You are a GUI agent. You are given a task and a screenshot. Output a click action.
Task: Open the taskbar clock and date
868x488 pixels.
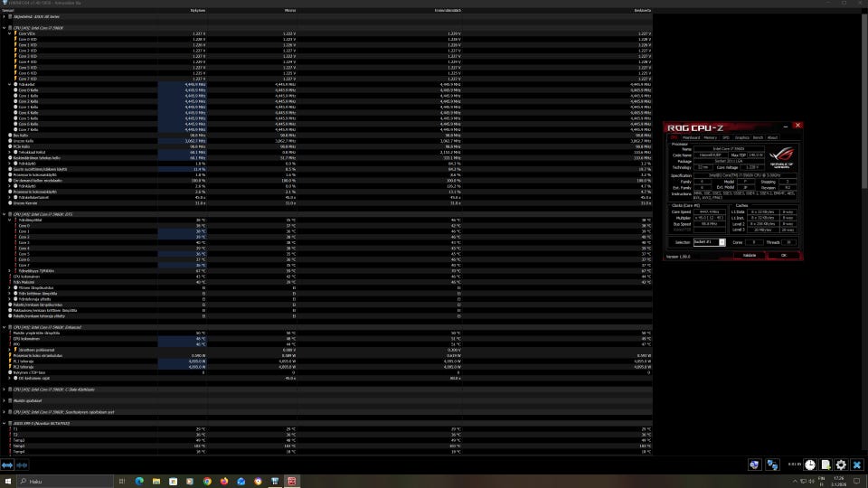(x=839, y=482)
